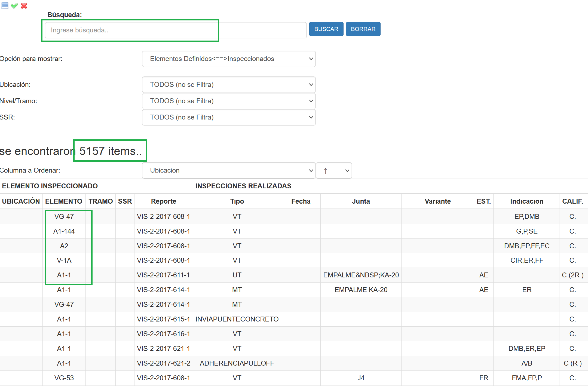Click report VIS-2-2017-611-1 cell

tap(163, 275)
